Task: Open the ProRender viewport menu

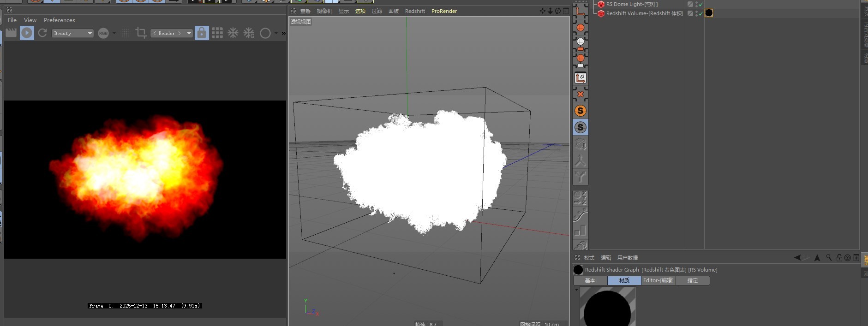Action: click(x=444, y=11)
